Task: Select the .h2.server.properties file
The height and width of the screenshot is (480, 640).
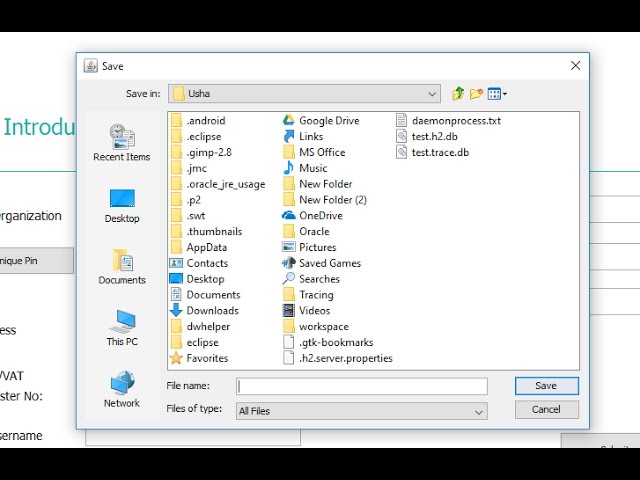Action: [x=338, y=358]
